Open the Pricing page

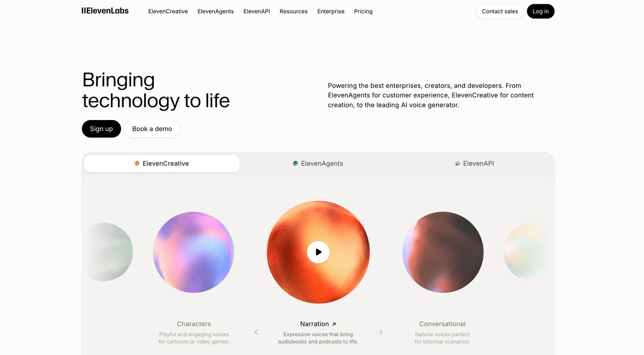363,12
